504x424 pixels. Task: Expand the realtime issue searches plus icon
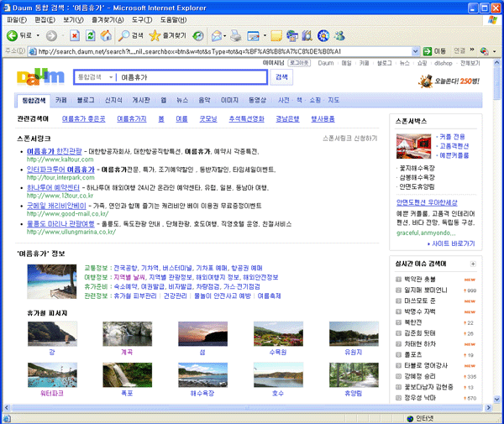point(473,264)
